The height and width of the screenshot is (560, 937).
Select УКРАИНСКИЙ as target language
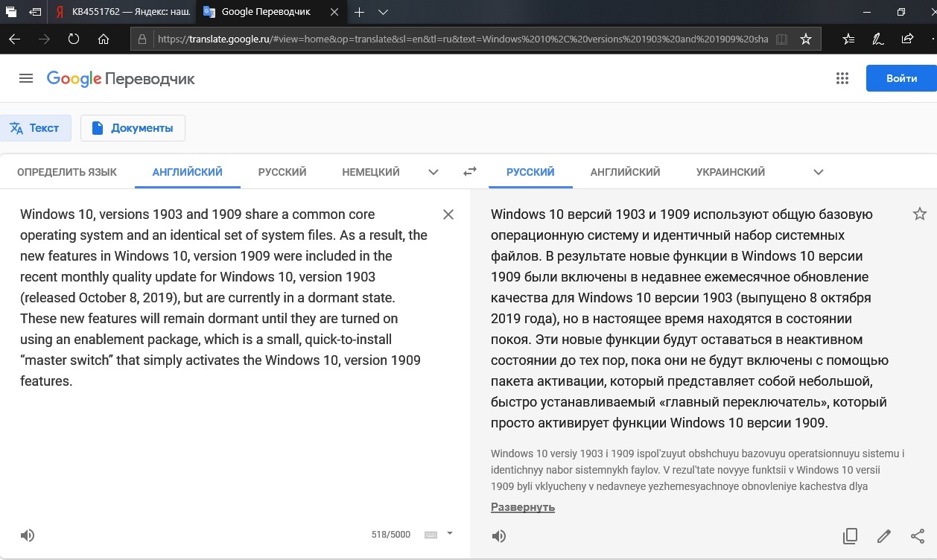tap(731, 172)
